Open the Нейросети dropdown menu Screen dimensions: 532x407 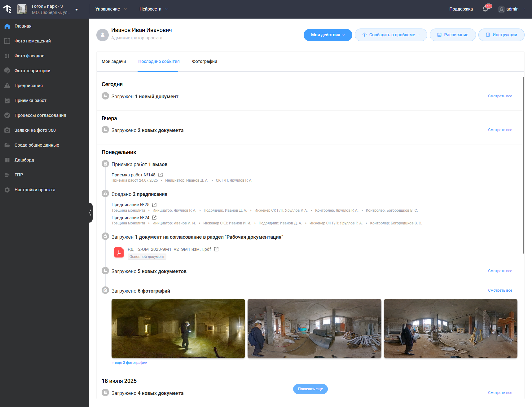click(x=154, y=9)
